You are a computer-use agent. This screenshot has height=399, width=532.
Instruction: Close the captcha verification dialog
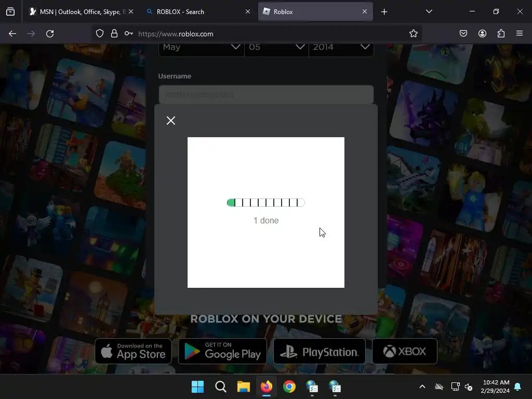171,121
